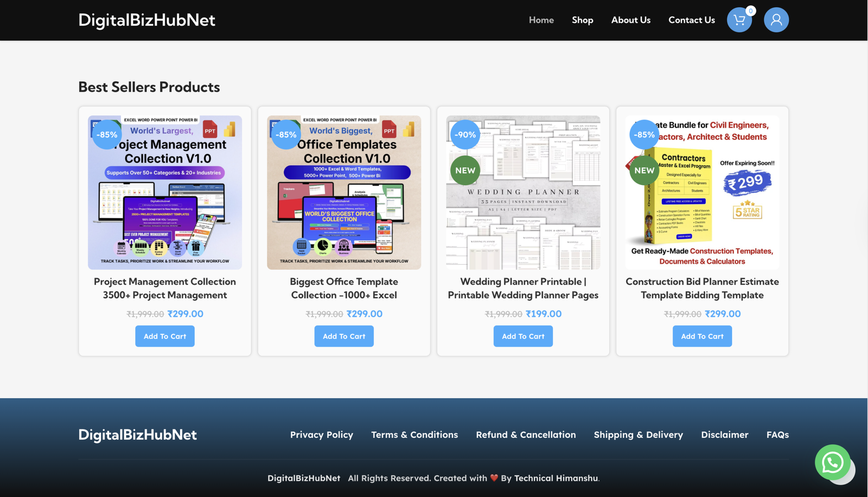
Task: Click the Construction Bid Planner Estimate title
Action: (x=702, y=288)
